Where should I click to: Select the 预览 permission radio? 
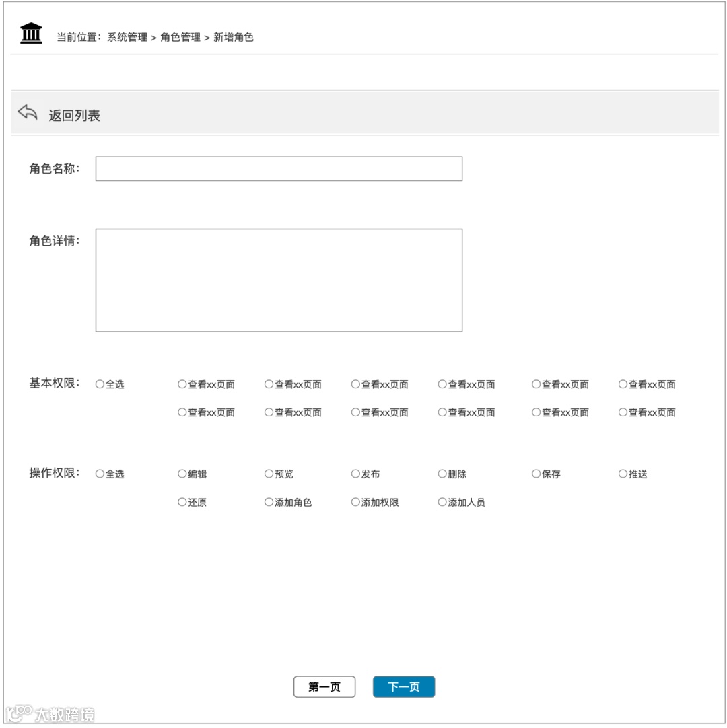(269, 474)
